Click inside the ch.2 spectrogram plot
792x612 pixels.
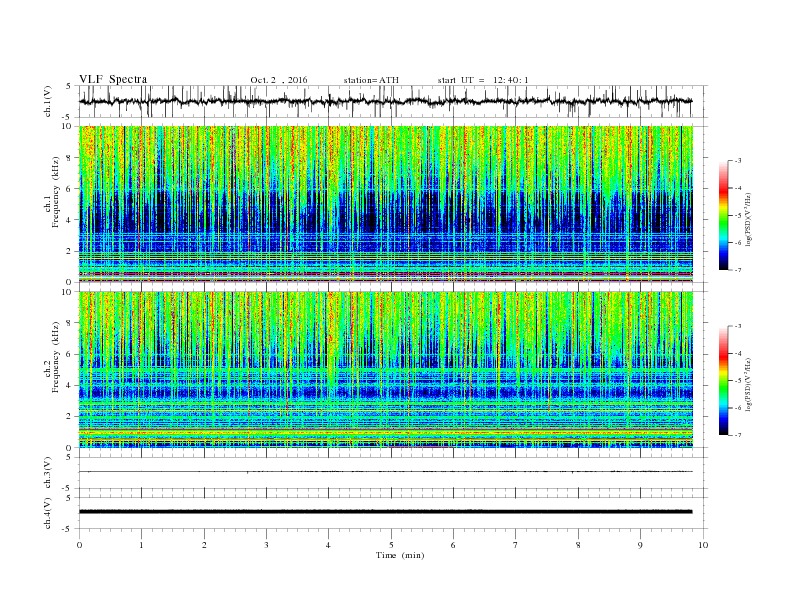tap(386, 370)
